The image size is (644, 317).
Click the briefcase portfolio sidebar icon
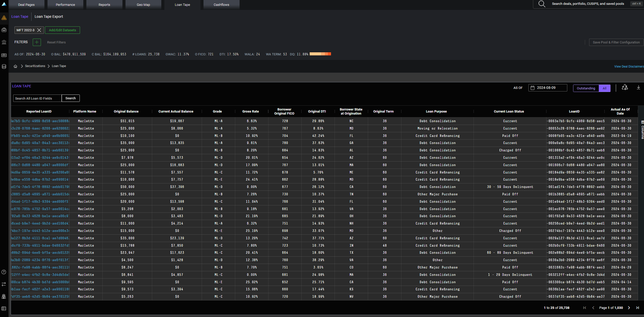[4, 30]
